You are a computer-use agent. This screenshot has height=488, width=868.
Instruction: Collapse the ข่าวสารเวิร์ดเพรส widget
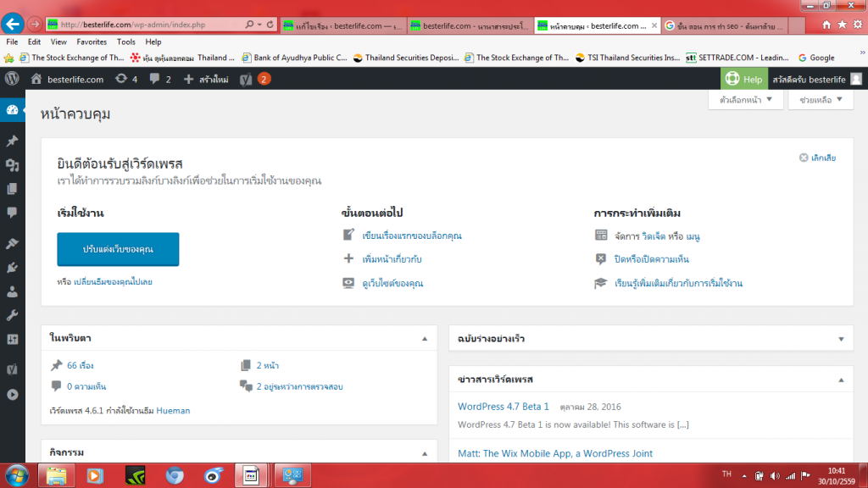point(841,380)
